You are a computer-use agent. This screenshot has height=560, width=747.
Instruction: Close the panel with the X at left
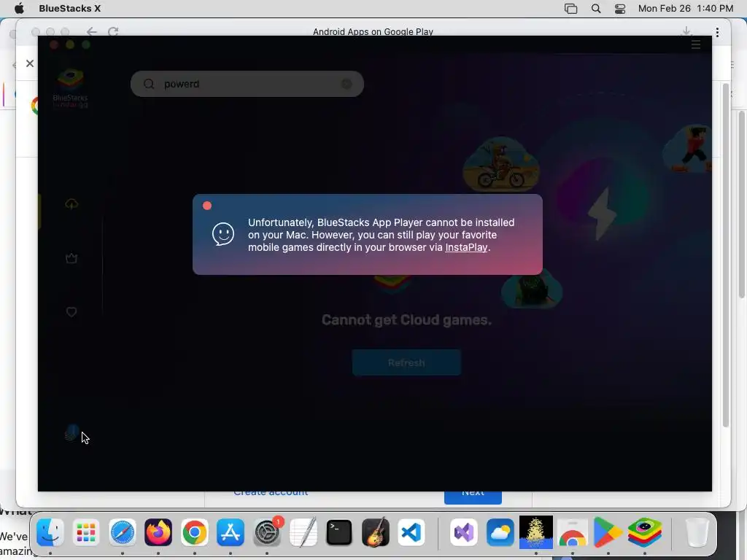tap(29, 63)
